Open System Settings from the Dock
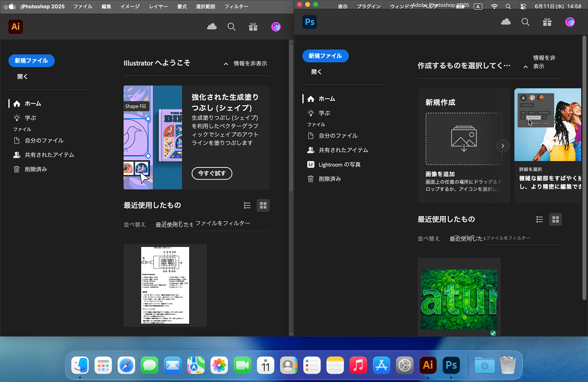 tap(405, 365)
